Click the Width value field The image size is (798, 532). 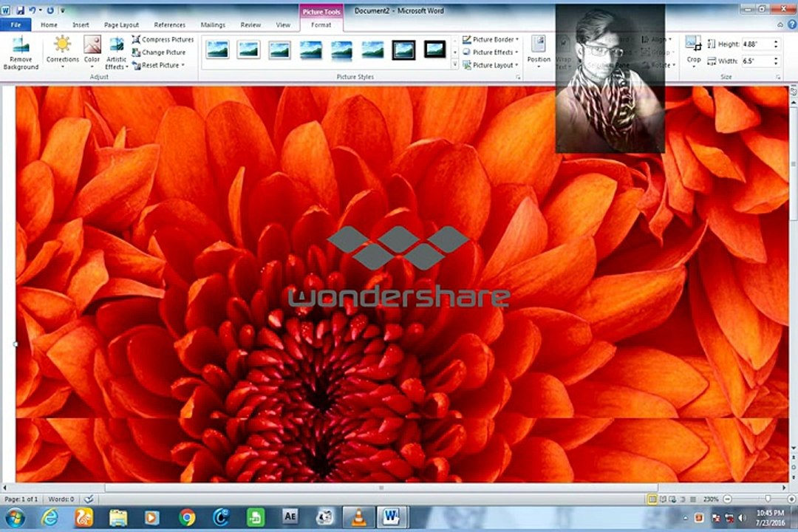coord(757,61)
